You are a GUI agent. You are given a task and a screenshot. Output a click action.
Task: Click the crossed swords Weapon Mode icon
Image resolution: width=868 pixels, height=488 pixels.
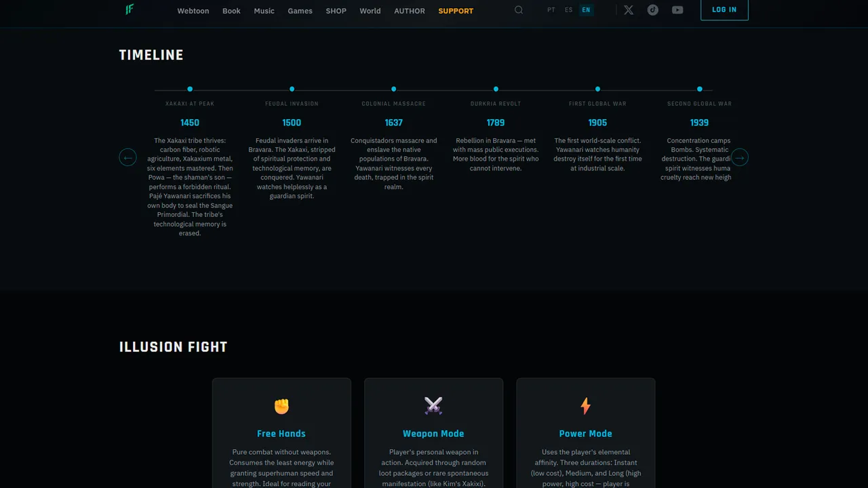[433, 406]
